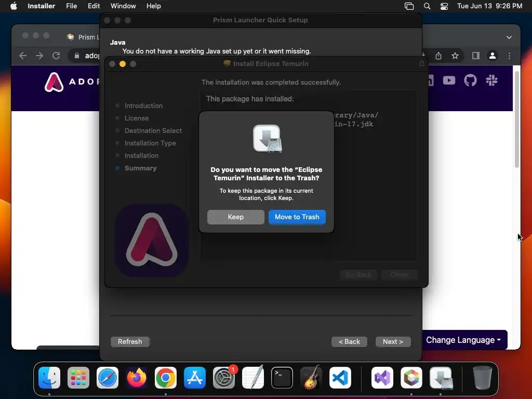Open Control Center in menu bar
532x399 pixels.
coord(444,6)
